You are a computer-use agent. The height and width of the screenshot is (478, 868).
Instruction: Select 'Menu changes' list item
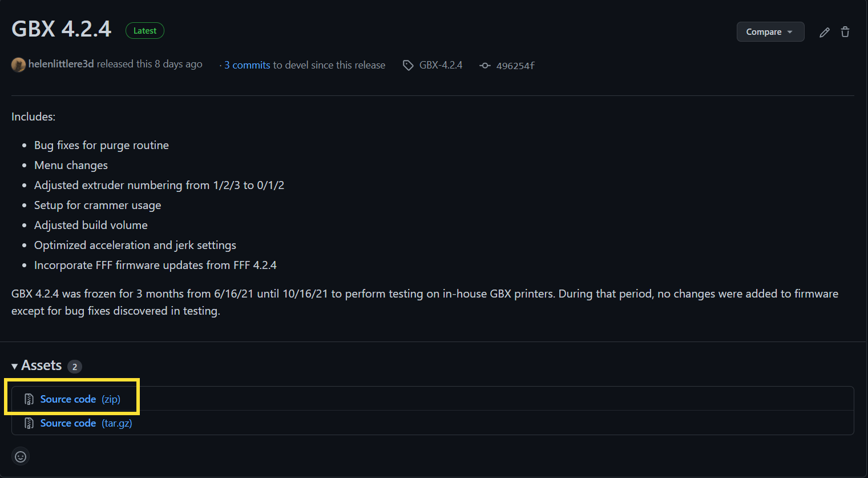71,165
